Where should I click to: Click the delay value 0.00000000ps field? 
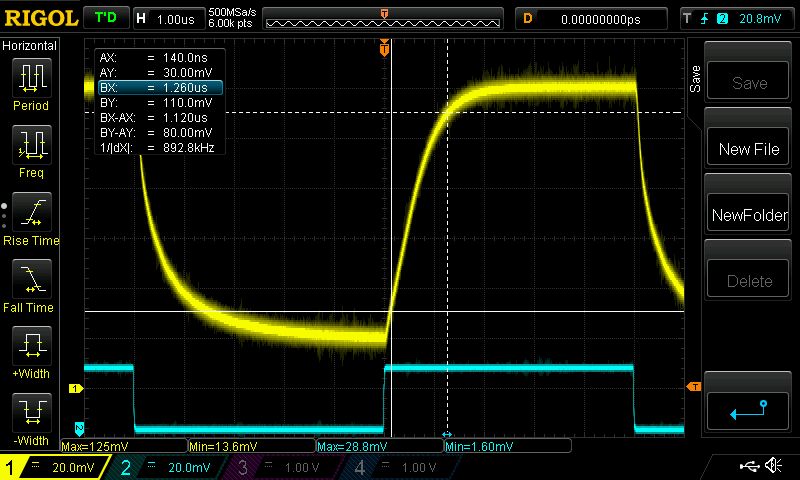tap(592, 19)
